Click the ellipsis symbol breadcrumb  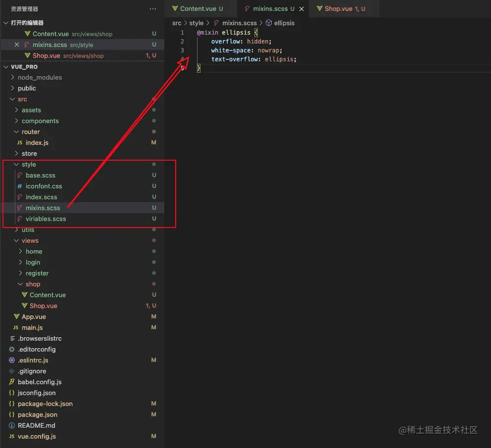pyautogui.click(x=284, y=23)
